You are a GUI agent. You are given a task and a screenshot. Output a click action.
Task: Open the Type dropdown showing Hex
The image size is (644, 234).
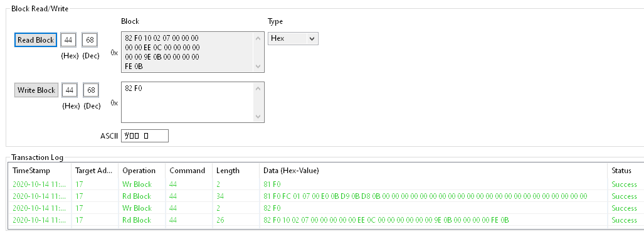[293, 38]
